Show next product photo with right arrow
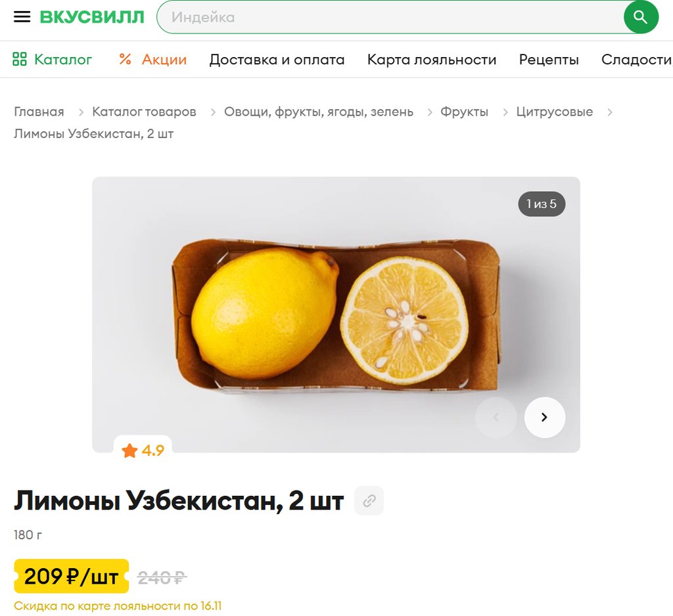Screen dimensions: 673x616 coord(545,418)
